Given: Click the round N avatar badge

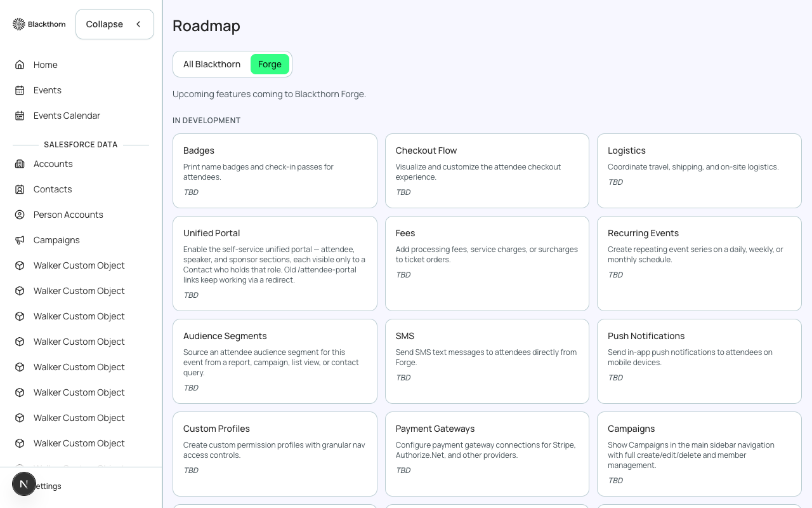Looking at the screenshot, I should (x=24, y=484).
